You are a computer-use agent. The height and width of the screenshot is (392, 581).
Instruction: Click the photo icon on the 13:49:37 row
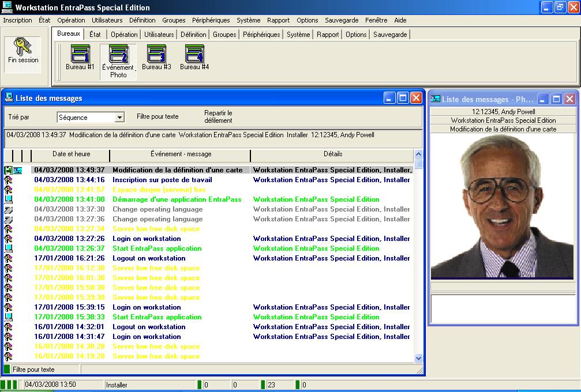point(17,170)
